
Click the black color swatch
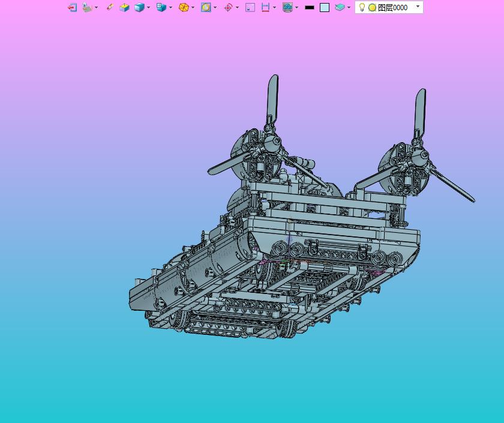click(x=310, y=7)
